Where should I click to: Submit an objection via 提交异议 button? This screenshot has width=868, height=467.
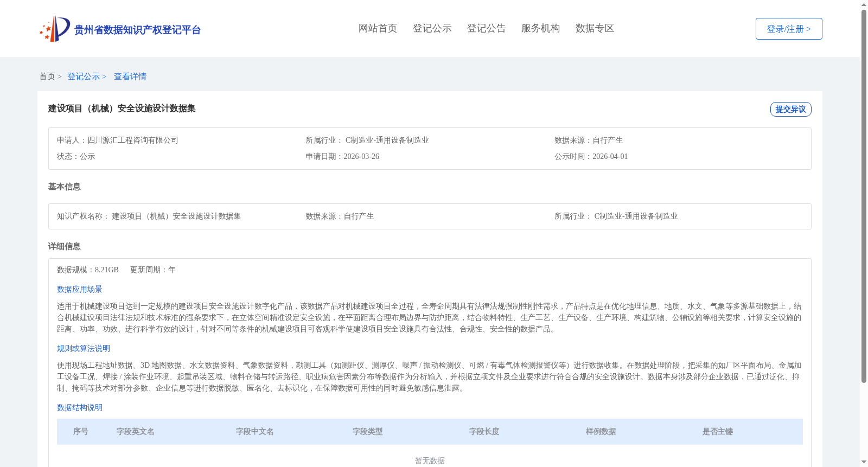point(790,109)
